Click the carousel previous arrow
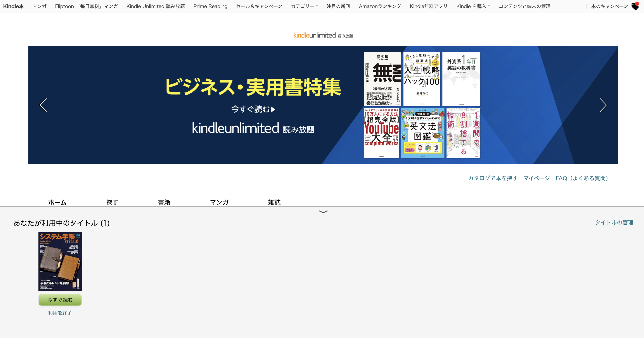 coord(43,105)
